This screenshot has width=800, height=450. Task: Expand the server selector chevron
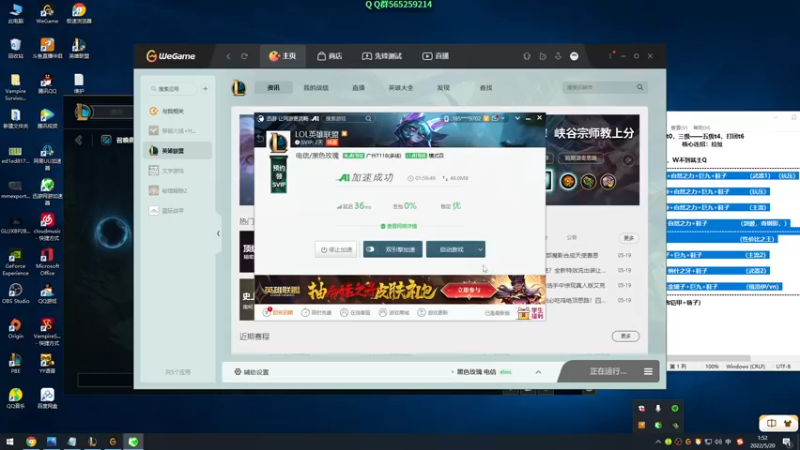(538, 372)
